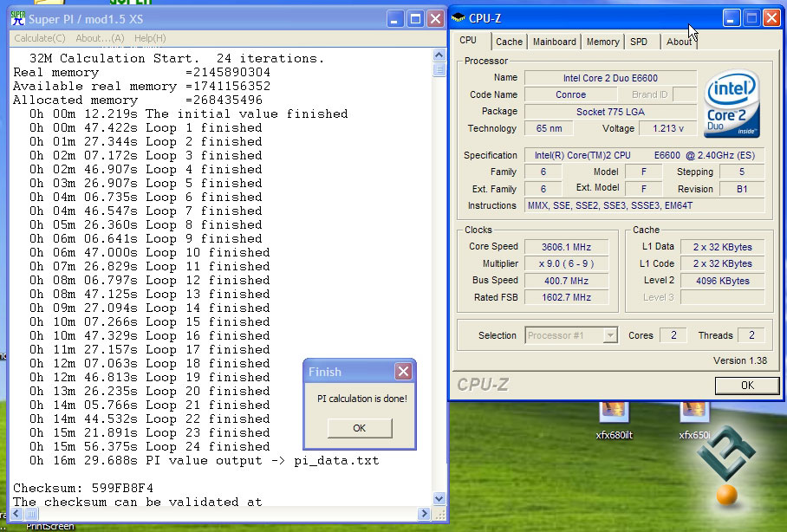Click the CPU-Z title bar chip icon
787x532 pixels.
coord(458,18)
